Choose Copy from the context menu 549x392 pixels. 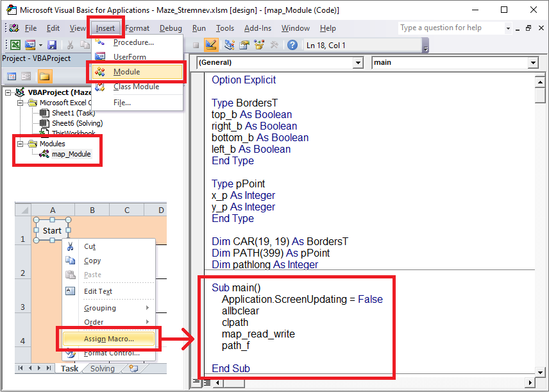(x=109, y=260)
